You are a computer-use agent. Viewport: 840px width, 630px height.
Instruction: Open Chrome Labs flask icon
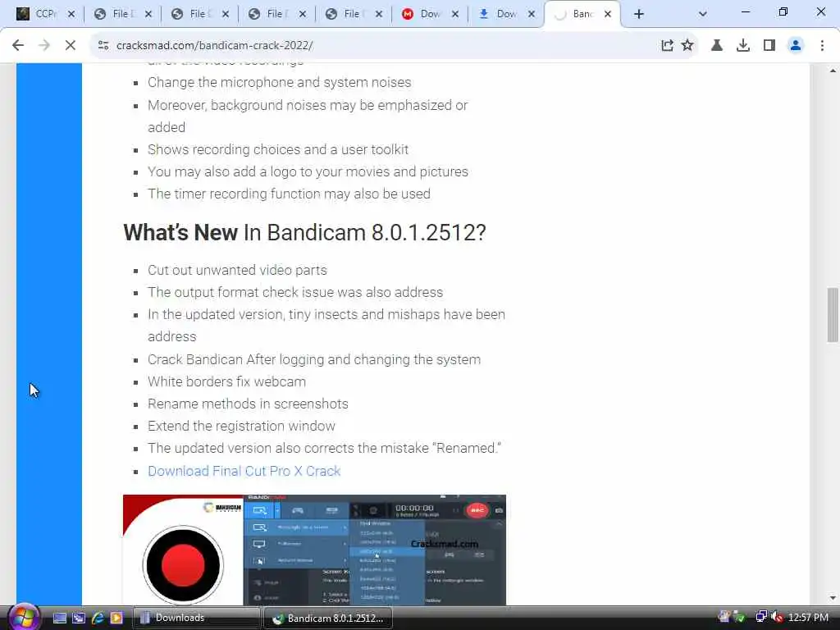717,46
